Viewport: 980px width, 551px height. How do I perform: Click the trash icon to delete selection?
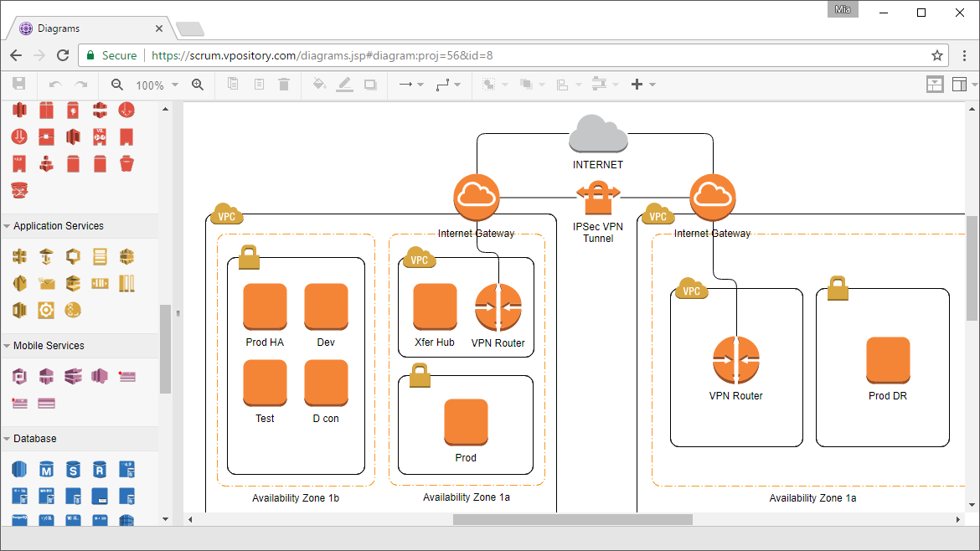(283, 84)
